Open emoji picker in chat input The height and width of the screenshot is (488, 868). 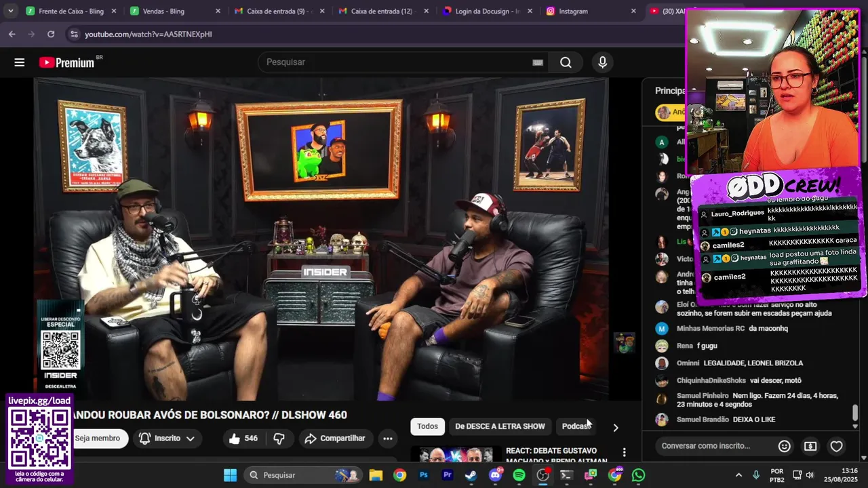click(785, 446)
